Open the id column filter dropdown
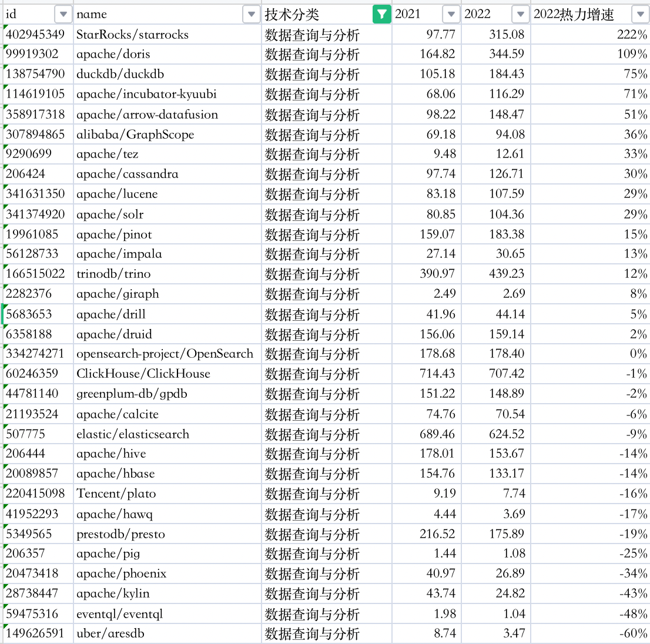The image size is (650, 644). click(63, 14)
